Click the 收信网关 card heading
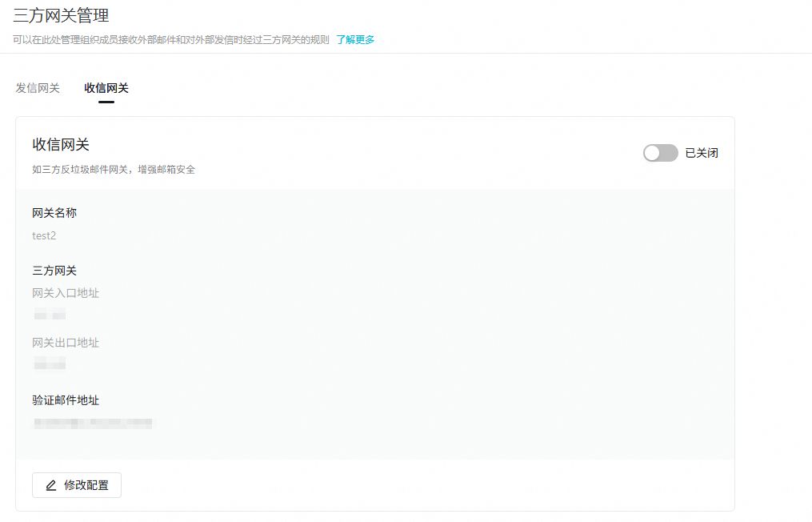The width and height of the screenshot is (812, 522). (61, 144)
